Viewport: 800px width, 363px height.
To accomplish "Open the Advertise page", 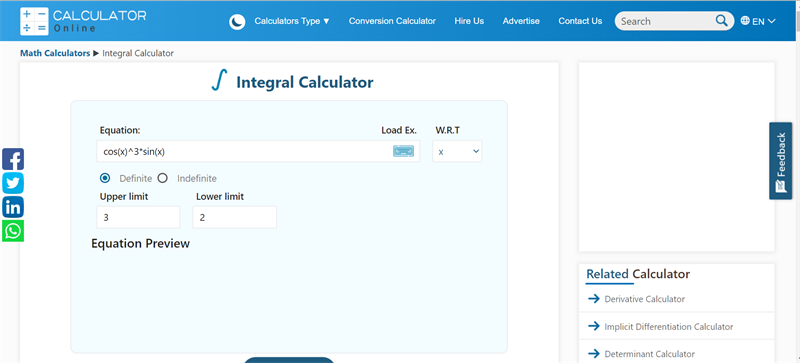I will [521, 21].
